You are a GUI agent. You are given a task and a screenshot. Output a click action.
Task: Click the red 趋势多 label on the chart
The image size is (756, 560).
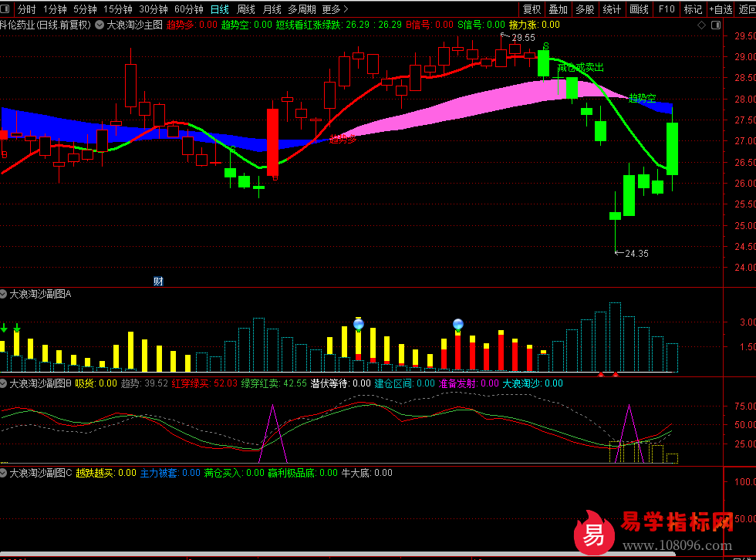[343, 140]
